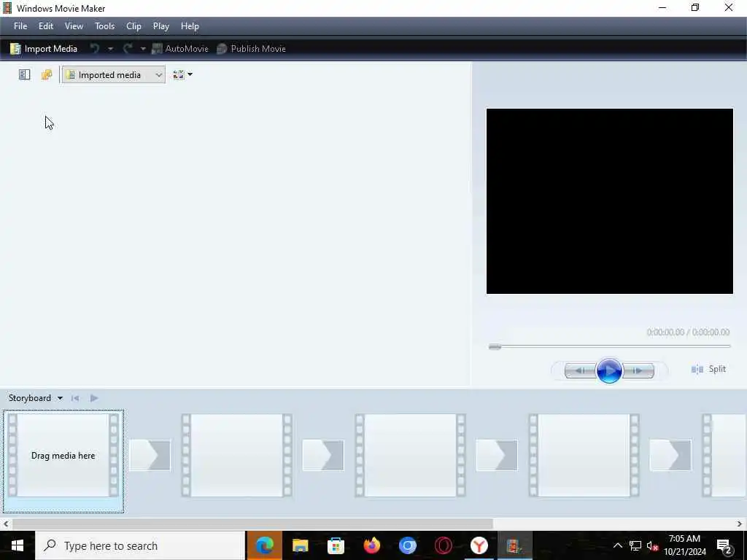
Task: Click the taskbar search box
Action: pos(141,545)
